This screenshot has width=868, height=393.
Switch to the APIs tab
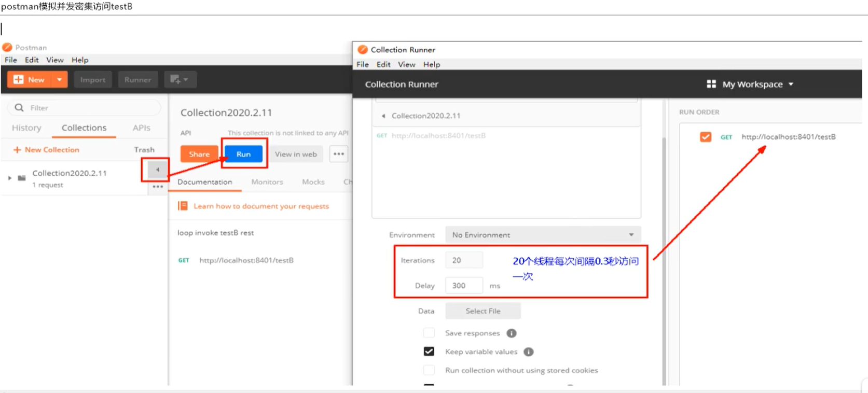[141, 128]
